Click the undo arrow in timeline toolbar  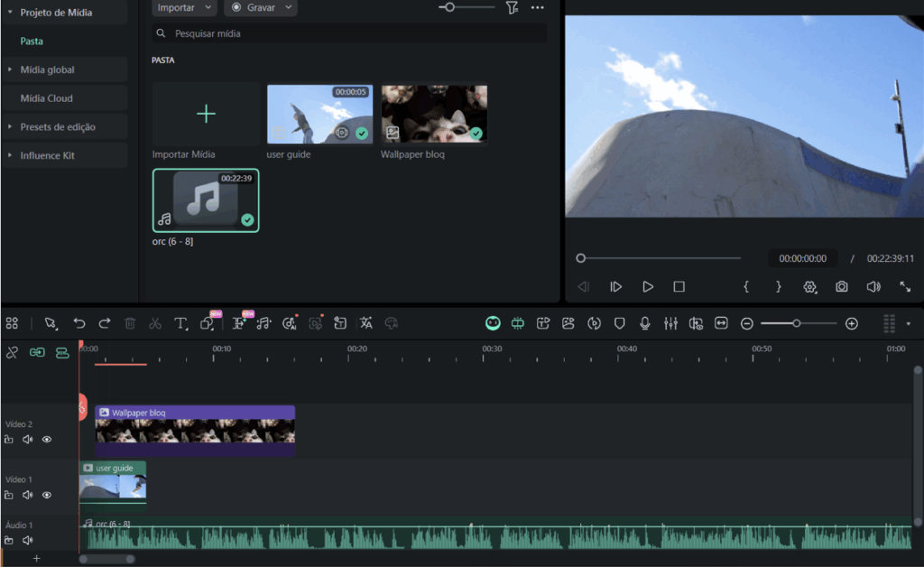(x=79, y=323)
